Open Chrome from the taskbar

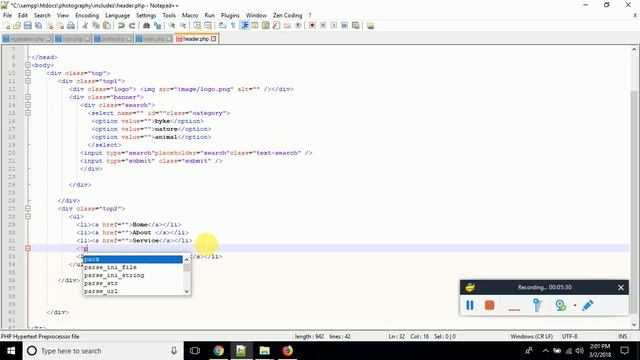(x=218, y=351)
